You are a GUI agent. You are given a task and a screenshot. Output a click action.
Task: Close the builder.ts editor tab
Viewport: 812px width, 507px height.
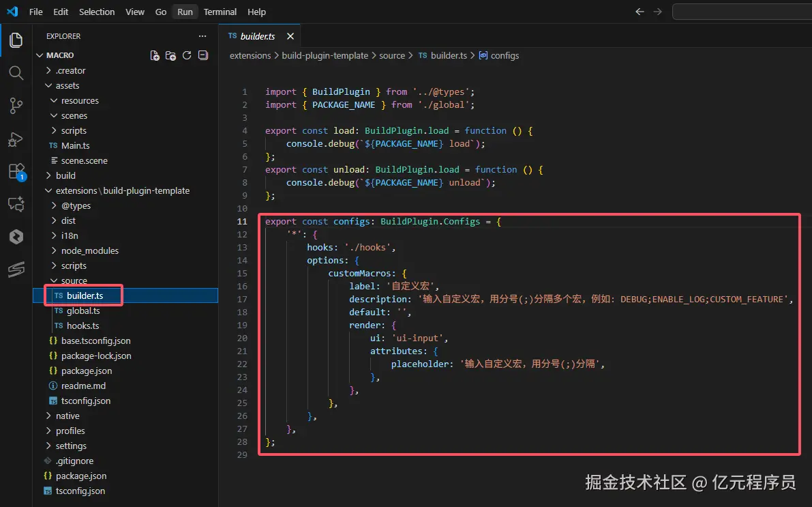pyautogui.click(x=290, y=36)
